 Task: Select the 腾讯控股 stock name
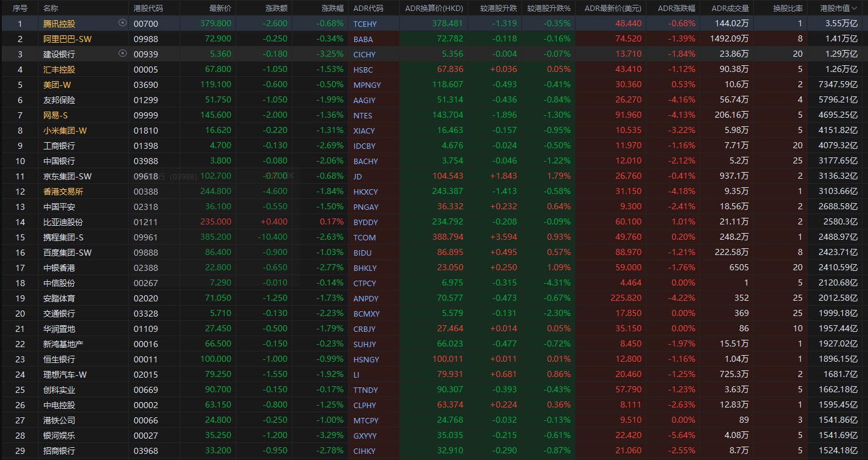coord(59,23)
